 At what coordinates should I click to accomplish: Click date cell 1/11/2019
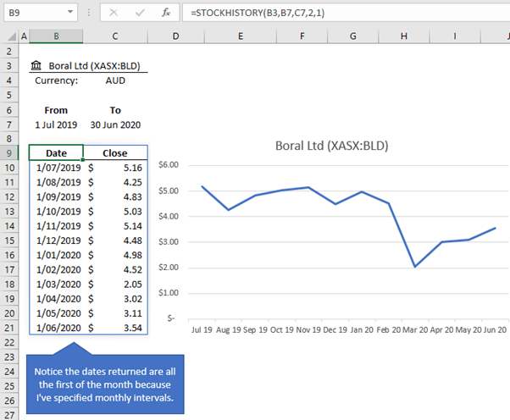(x=56, y=226)
